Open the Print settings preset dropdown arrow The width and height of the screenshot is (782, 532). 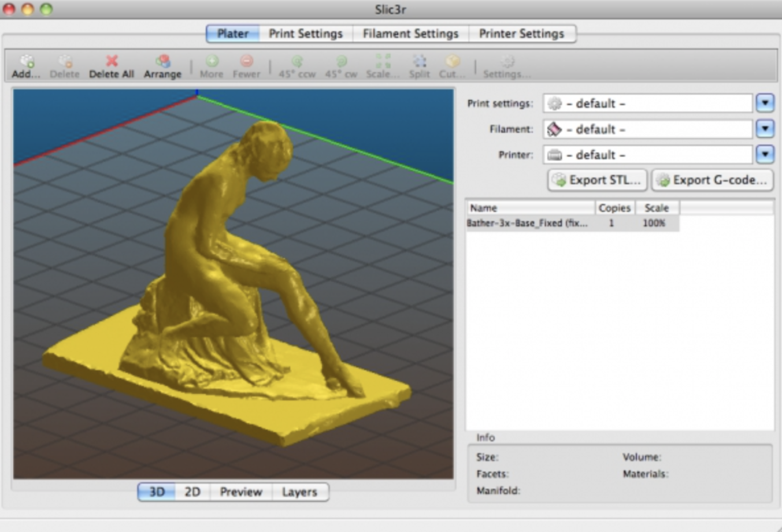(x=765, y=103)
